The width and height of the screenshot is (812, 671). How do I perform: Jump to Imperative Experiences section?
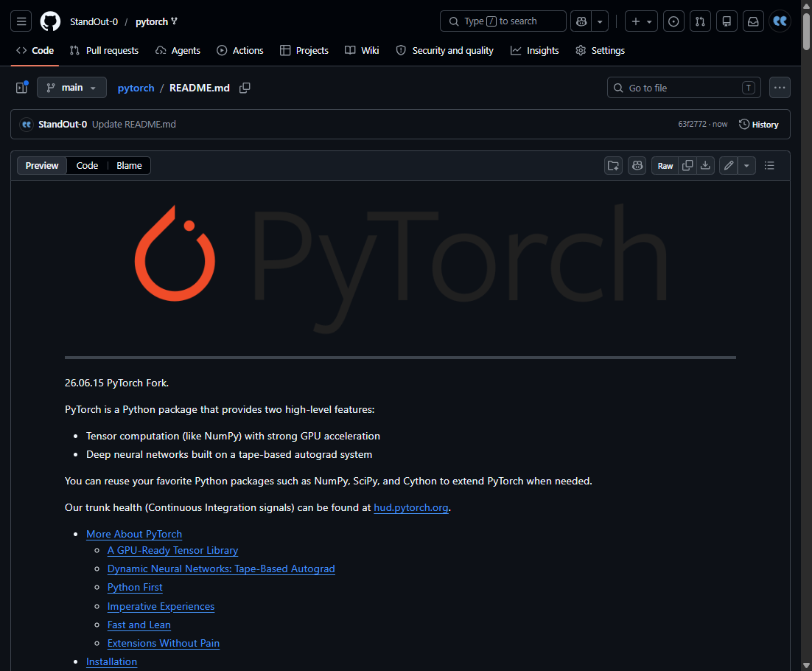coord(161,606)
